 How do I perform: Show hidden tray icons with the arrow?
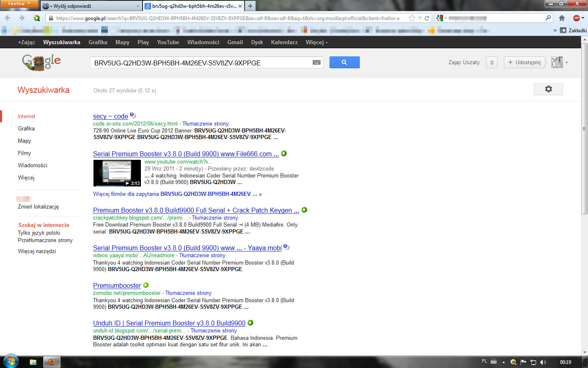(503, 362)
